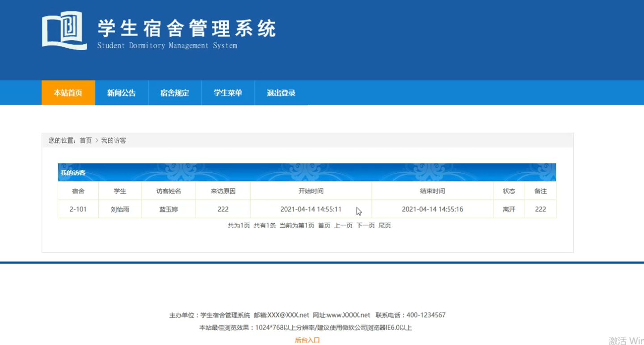Click 退出登录 to log out
Screen dimensions: 644x345
pos(281,93)
